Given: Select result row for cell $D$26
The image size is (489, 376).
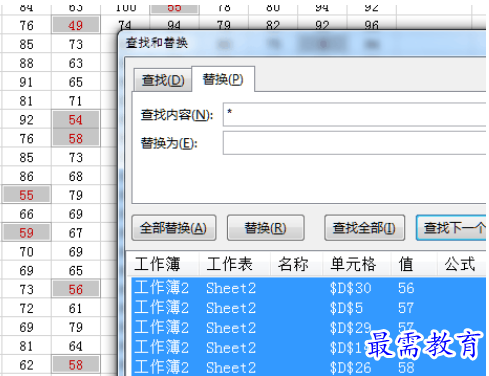Looking at the screenshot, I should pyautogui.click(x=308, y=367).
